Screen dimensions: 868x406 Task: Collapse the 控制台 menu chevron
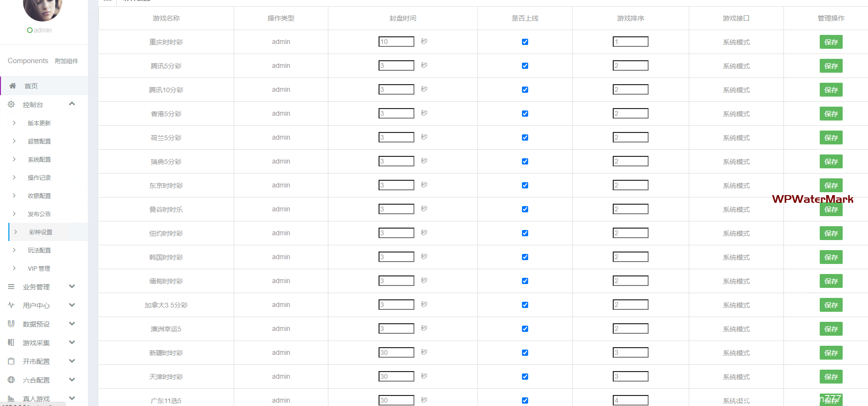(72, 104)
